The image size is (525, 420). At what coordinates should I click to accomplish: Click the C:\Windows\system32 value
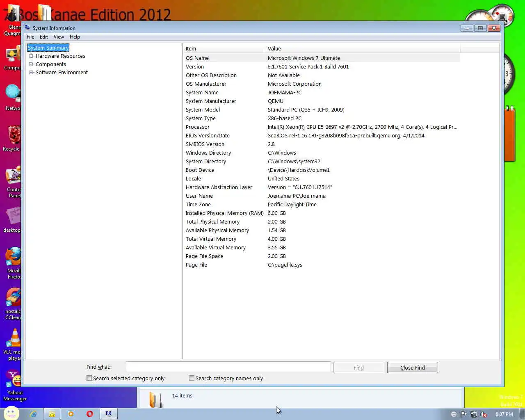tap(294, 161)
